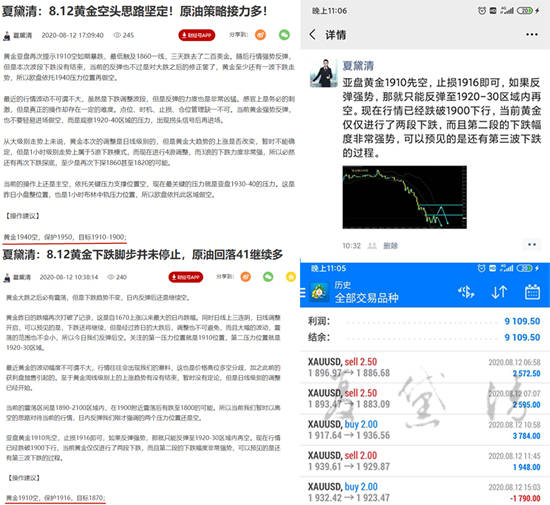The image size is (550, 505).
Task: Open the article title 8.12黄金空头思路坚定
Action: pyautogui.click(x=135, y=11)
